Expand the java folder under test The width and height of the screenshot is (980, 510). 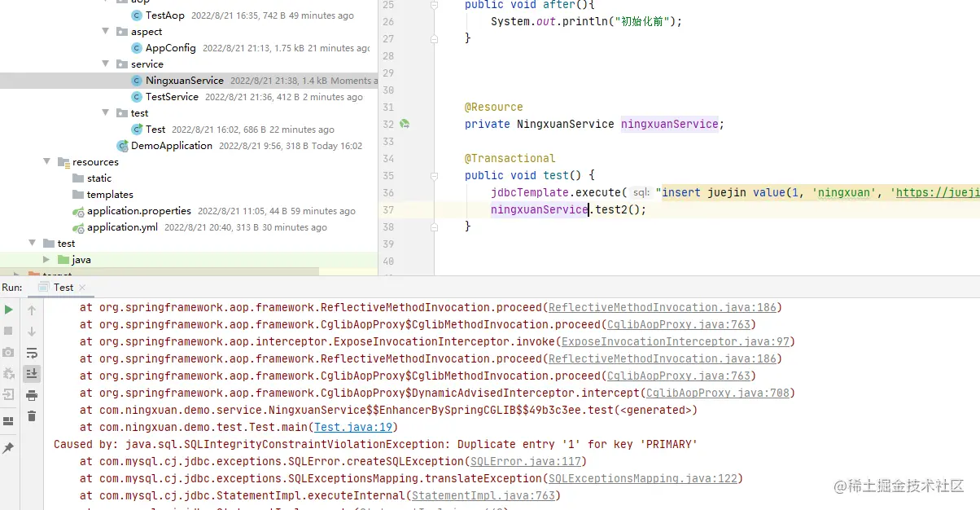pos(46,259)
